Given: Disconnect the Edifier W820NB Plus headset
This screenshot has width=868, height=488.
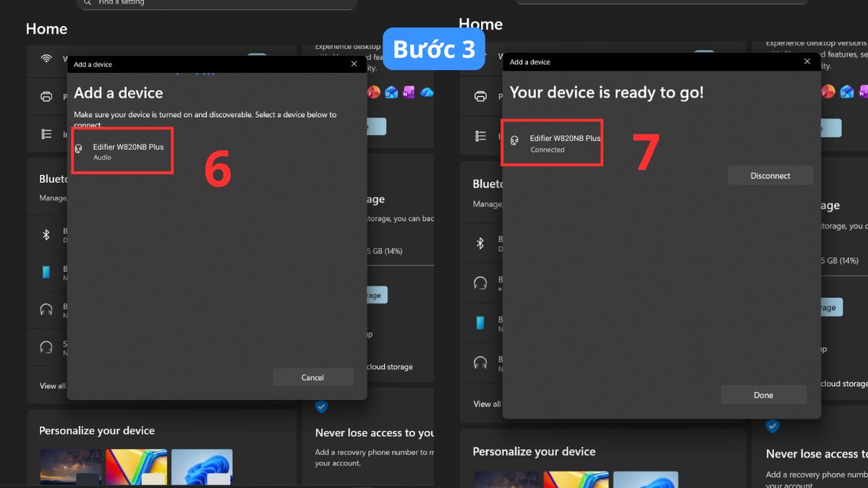Looking at the screenshot, I should tap(770, 176).
